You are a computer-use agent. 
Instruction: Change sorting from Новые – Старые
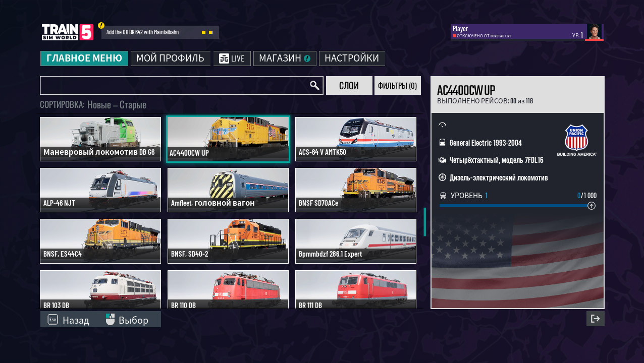click(x=116, y=104)
